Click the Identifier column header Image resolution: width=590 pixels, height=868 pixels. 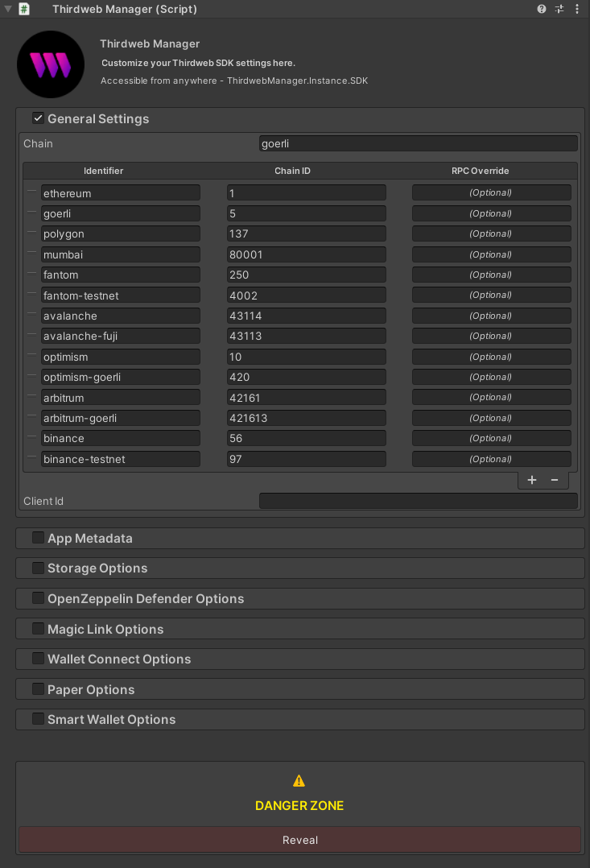tap(104, 171)
